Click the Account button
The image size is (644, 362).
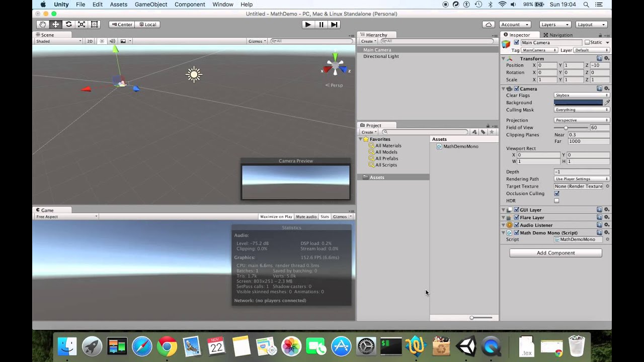coord(515,24)
